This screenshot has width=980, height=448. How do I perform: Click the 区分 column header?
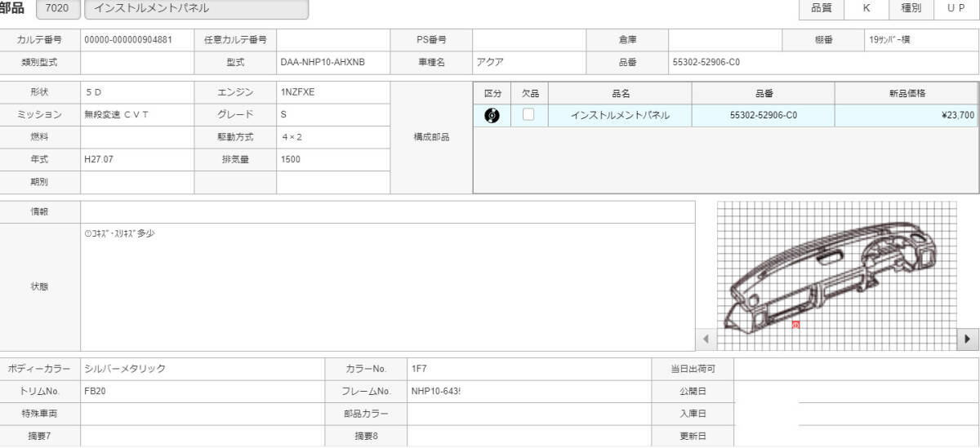pos(492,94)
